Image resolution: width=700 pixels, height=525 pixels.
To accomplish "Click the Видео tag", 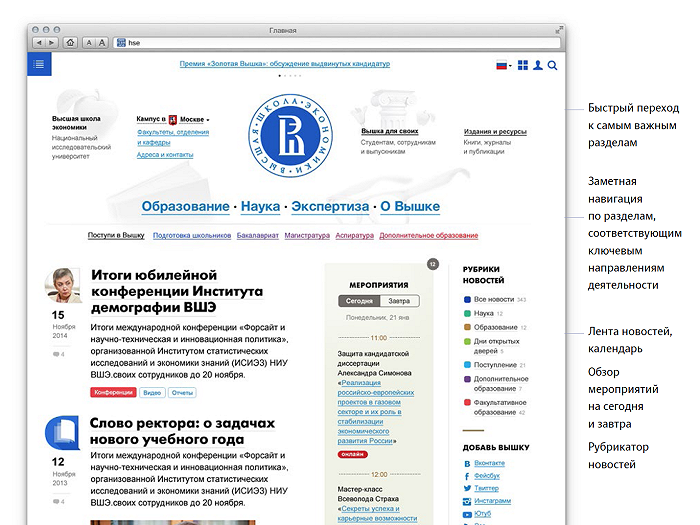I will pos(152,392).
